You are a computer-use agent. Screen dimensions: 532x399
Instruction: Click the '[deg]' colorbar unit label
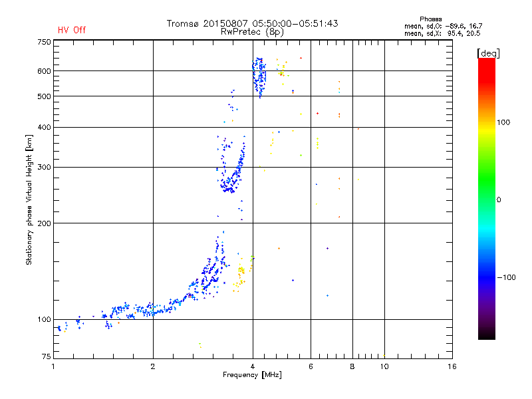[488, 53]
